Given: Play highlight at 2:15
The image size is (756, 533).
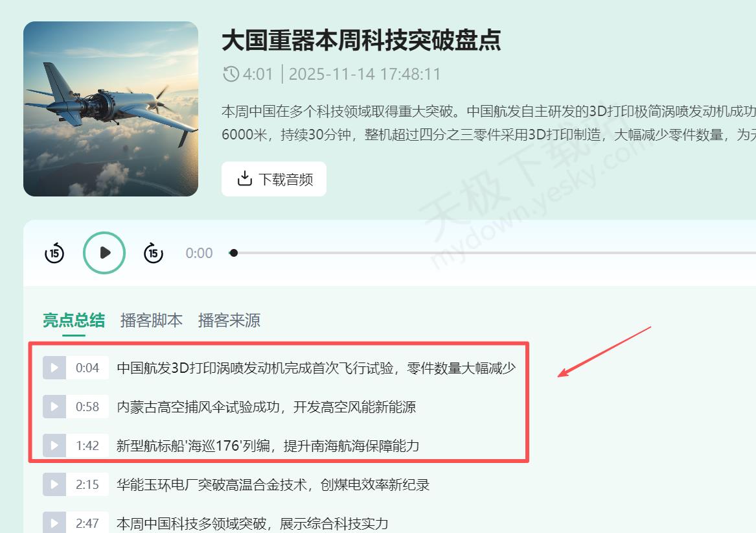Looking at the screenshot, I should click(54, 484).
